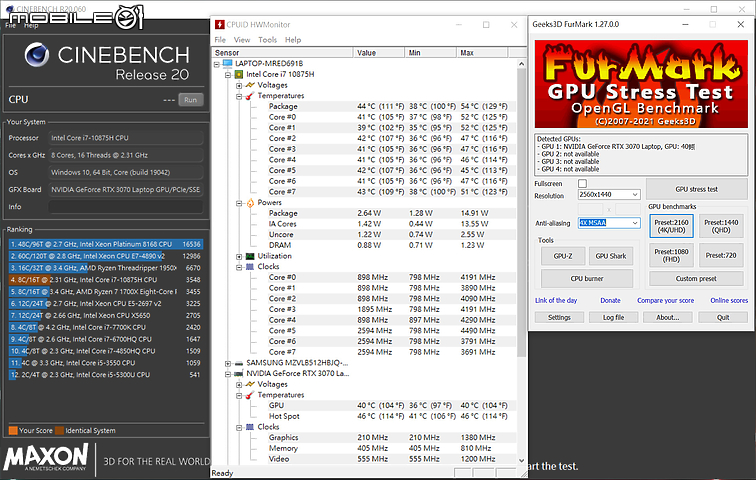Collapse the LAPTOP-MRED691B root node
Viewport: 756px width, 480px height.
point(217,64)
